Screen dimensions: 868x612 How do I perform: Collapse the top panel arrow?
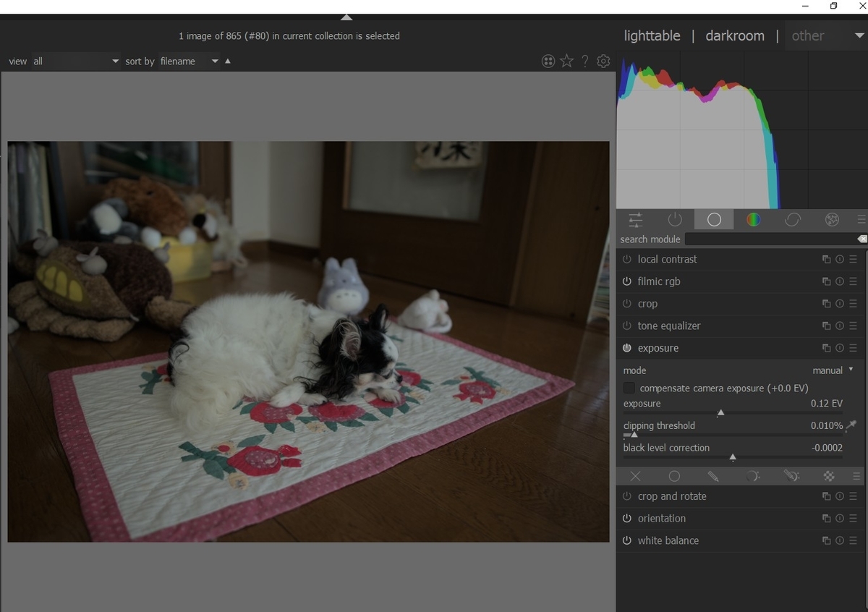point(346,17)
